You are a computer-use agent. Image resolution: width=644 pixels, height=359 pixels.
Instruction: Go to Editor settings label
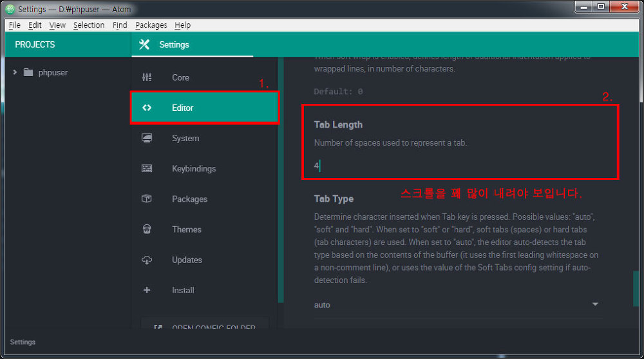182,108
